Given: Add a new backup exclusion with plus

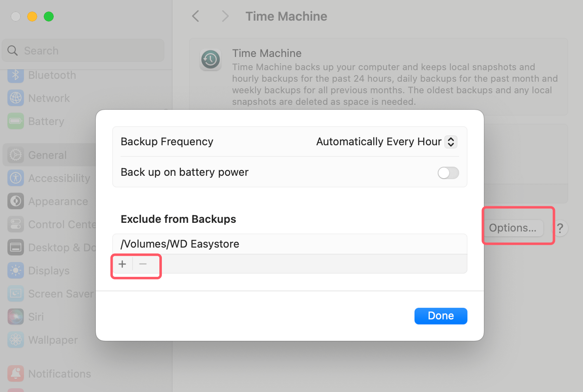Looking at the screenshot, I should click(x=122, y=264).
